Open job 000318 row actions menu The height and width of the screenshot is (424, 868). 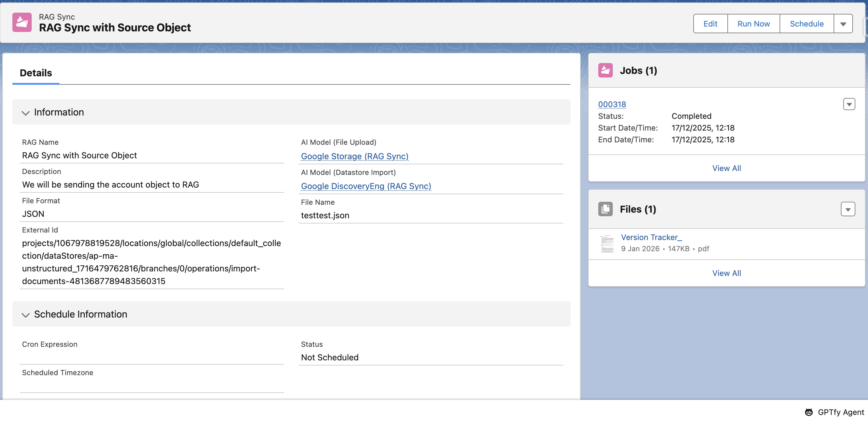[x=849, y=104]
